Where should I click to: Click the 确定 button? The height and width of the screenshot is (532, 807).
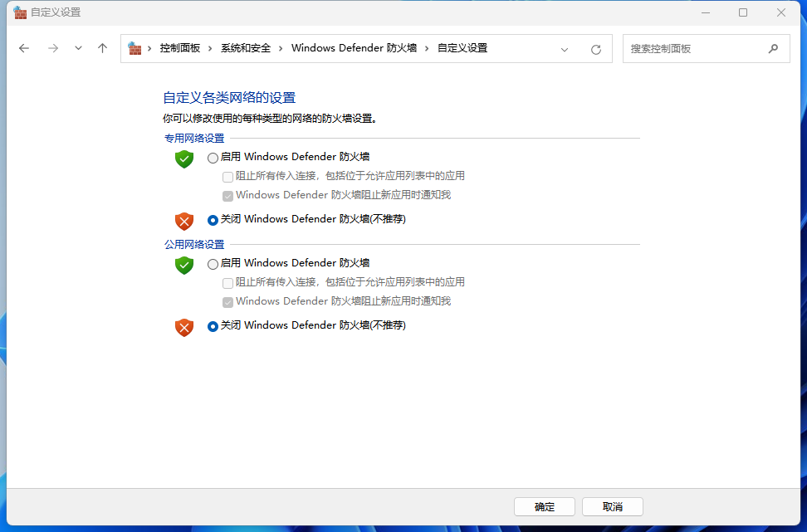pyautogui.click(x=545, y=506)
